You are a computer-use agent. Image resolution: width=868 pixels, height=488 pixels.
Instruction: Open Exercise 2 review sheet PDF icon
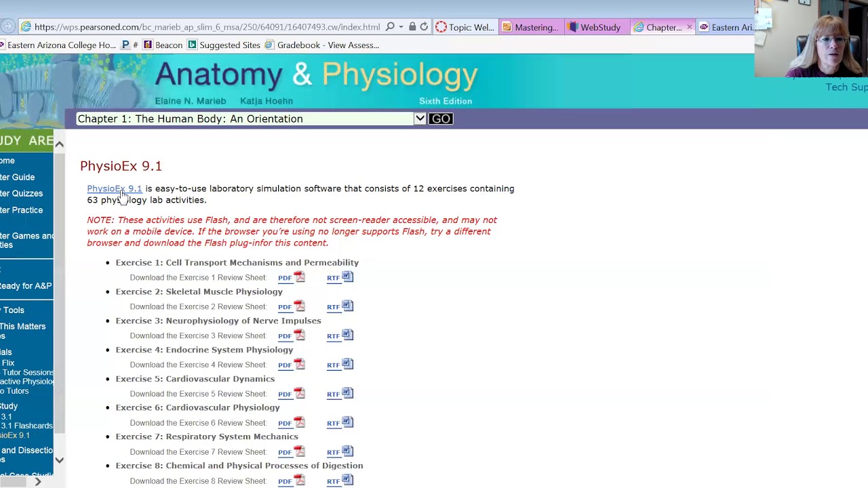(299, 306)
